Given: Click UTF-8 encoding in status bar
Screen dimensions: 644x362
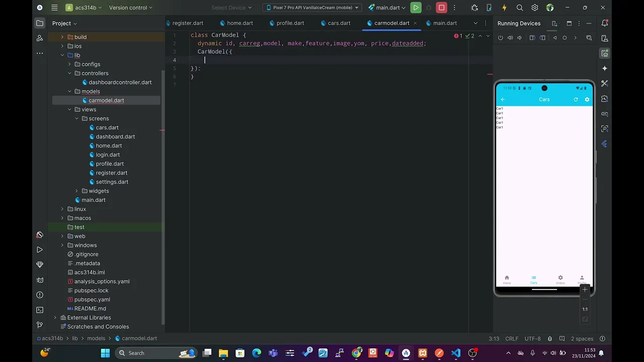Looking at the screenshot, I should (x=532, y=339).
